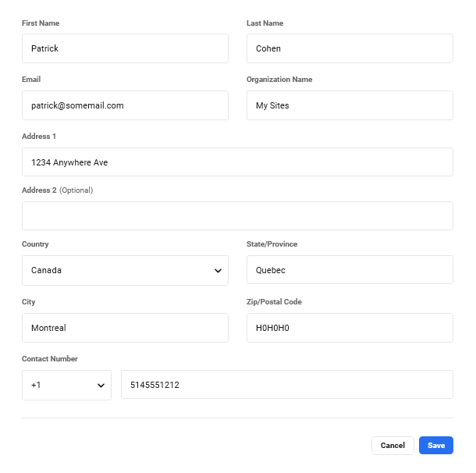The width and height of the screenshot is (476, 473).
Task: Click the Address 1 input field
Action: 237,162
